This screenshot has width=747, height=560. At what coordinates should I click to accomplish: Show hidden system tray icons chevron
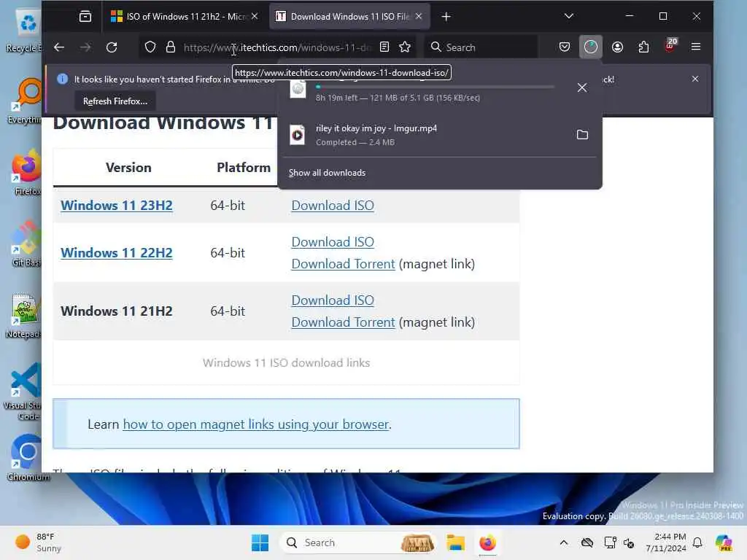click(x=564, y=542)
